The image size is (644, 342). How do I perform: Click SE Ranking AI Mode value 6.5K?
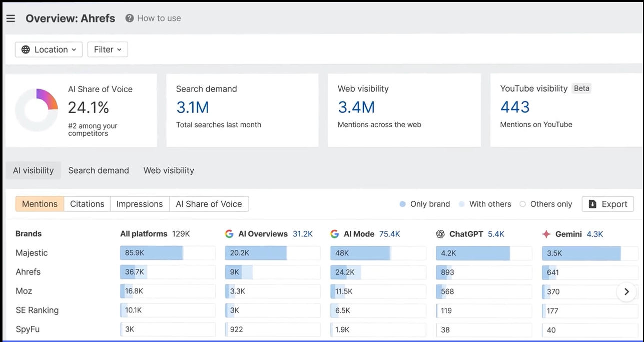tap(343, 310)
